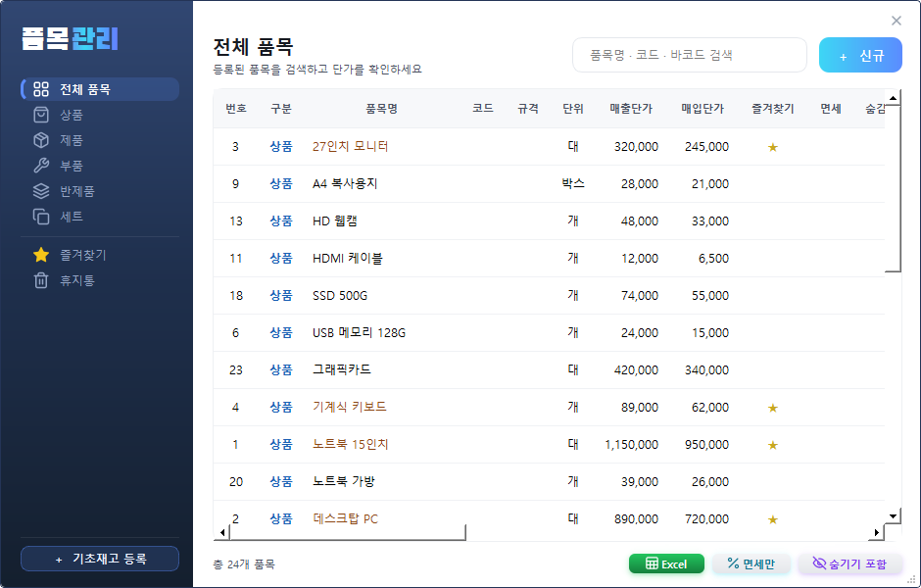The image size is (921, 588).
Task: Select the 그래픽카드 item name
Action: click(x=341, y=370)
